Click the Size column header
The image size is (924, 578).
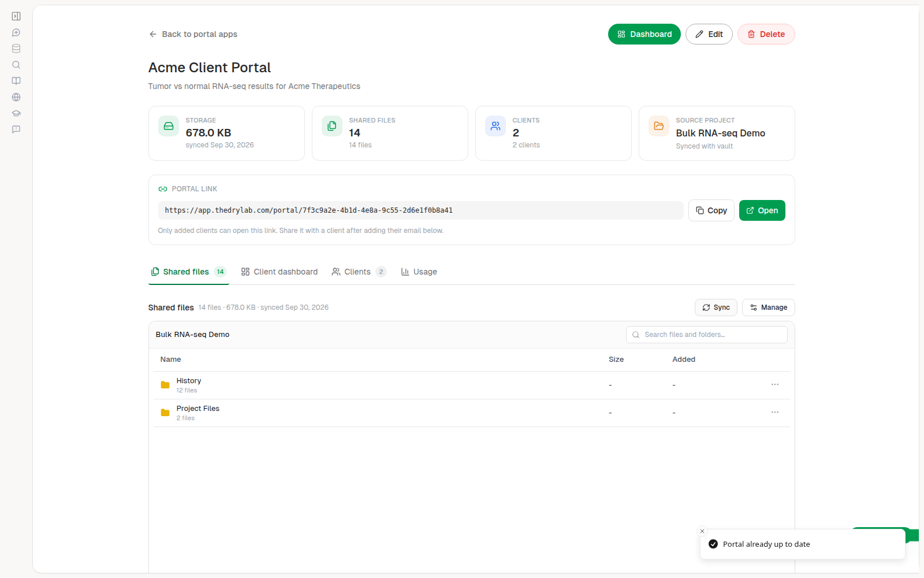coord(616,360)
